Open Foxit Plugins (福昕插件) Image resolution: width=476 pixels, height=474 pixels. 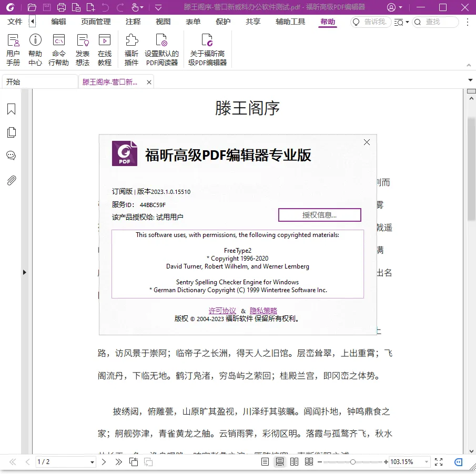(131, 50)
